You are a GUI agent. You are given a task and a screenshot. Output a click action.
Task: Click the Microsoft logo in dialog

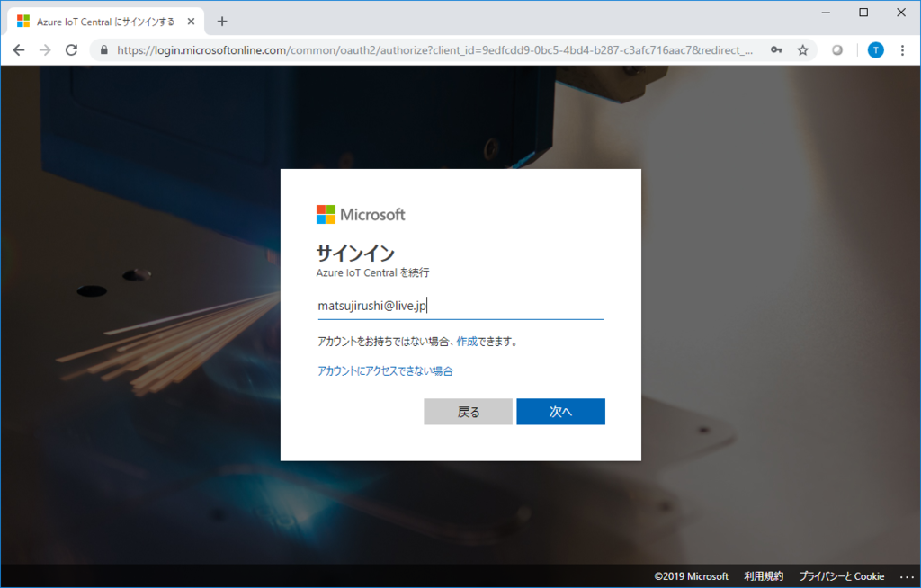click(361, 214)
